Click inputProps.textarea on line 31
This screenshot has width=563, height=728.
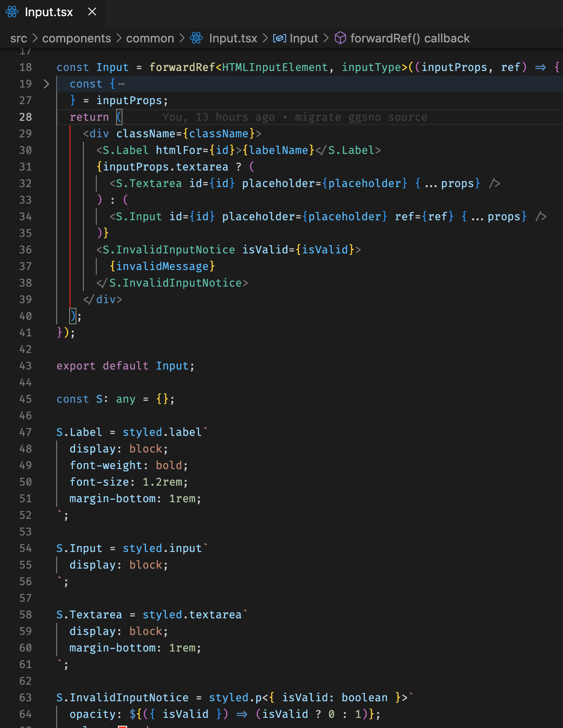coord(165,167)
